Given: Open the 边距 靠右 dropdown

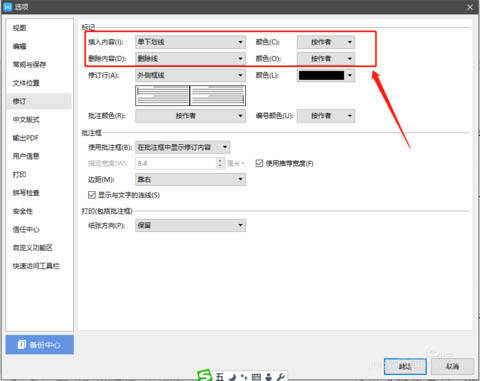Looking at the screenshot, I should (x=190, y=179).
